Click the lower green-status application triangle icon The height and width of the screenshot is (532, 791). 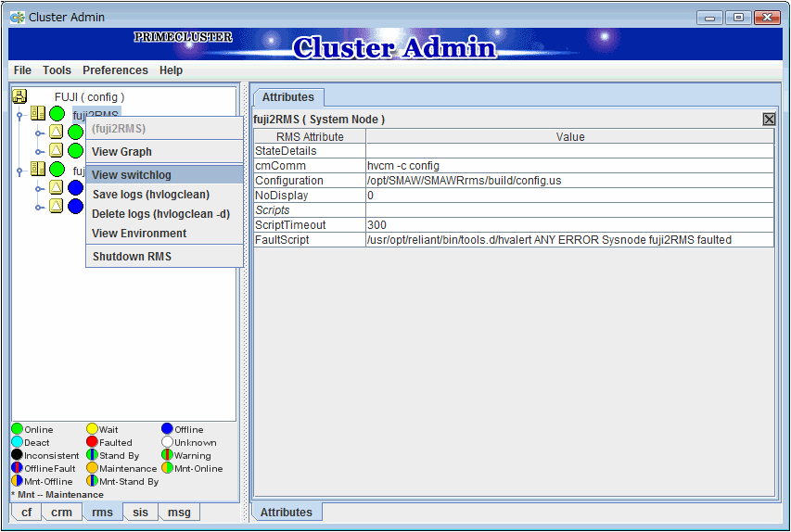[56, 150]
